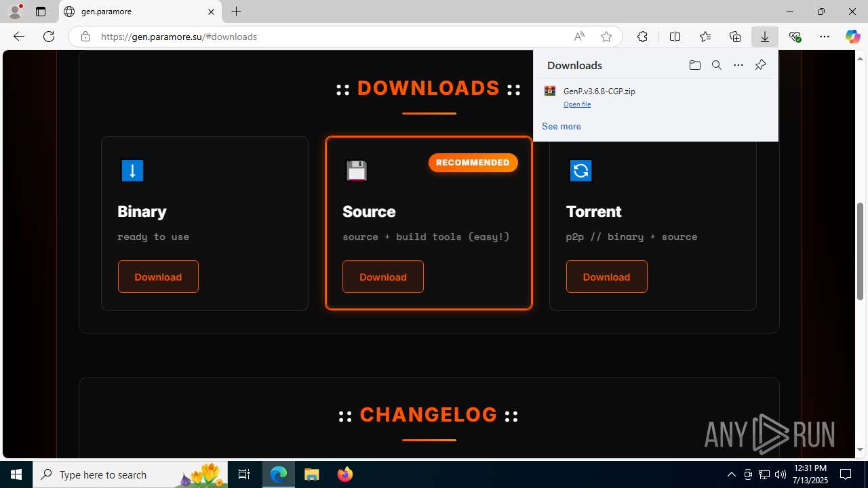Launch the Copilot sidebar icon
868x488 pixels.
pyautogui.click(x=852, y=37)
